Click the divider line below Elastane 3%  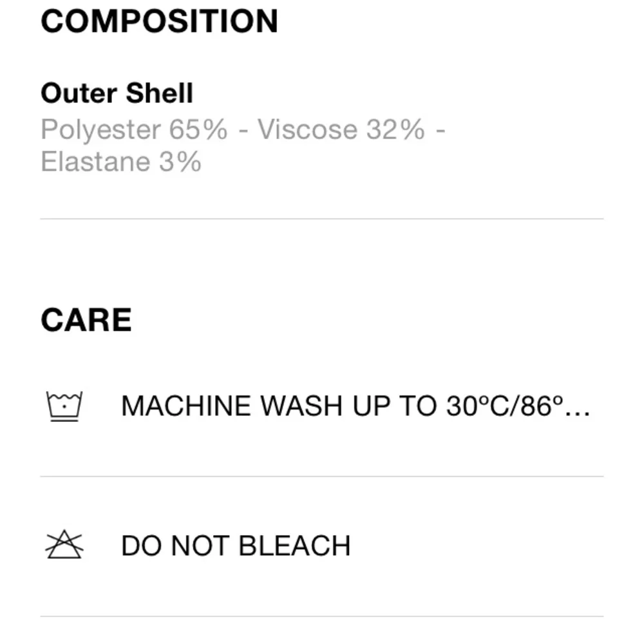pos(322,219)
